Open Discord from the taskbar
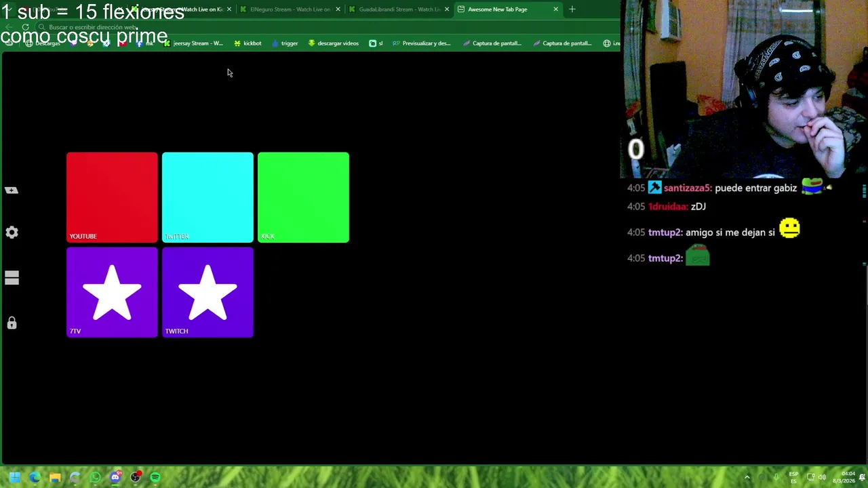The image size is (868, 488). [x=115, y=477]
